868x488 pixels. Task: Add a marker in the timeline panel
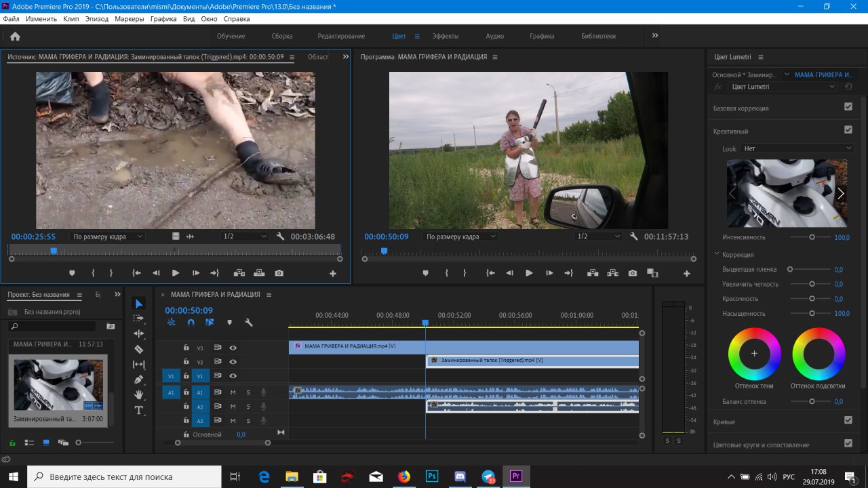tap(229, 323)
